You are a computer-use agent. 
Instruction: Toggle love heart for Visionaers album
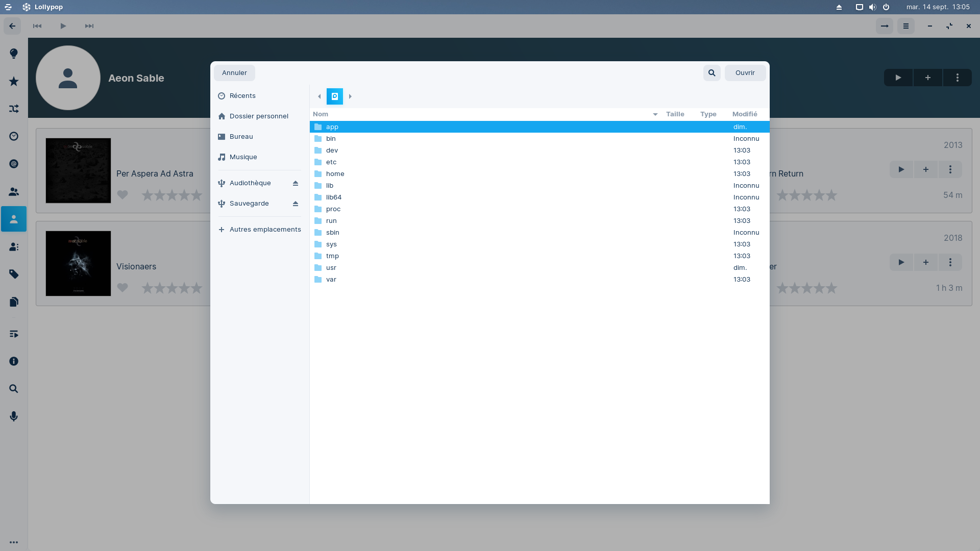click(x=122, y=288)
